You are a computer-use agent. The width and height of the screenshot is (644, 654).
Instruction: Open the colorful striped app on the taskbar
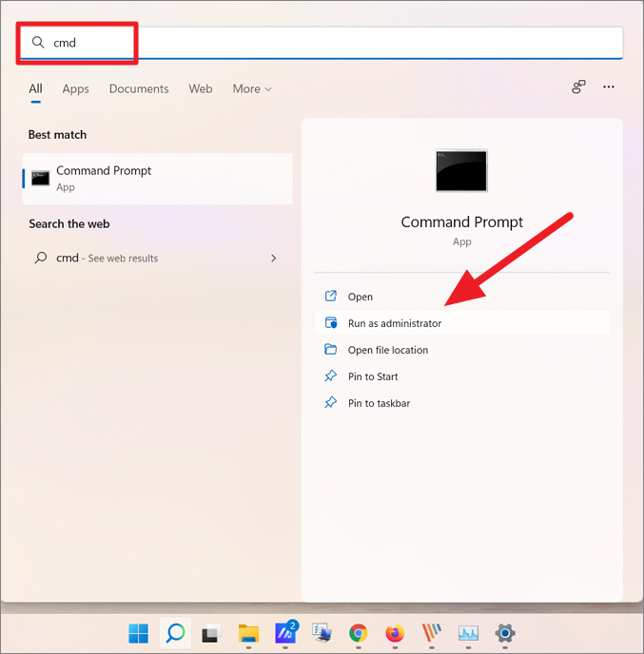432,633
